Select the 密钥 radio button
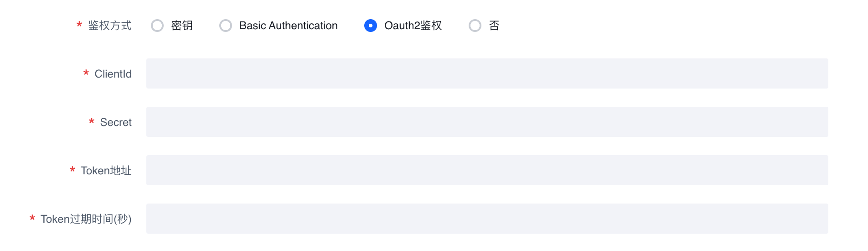Screen dimensions: 868x251 [157, 26]
